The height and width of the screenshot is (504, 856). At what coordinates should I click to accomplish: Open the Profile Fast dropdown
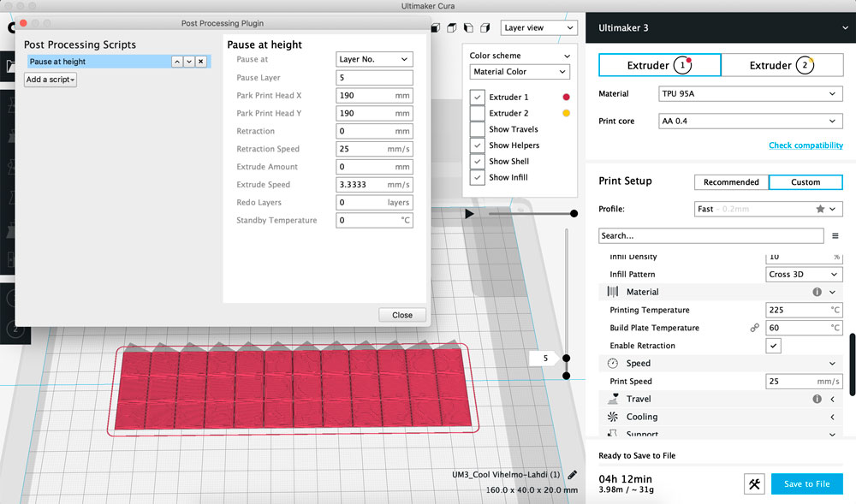(769, 209)
